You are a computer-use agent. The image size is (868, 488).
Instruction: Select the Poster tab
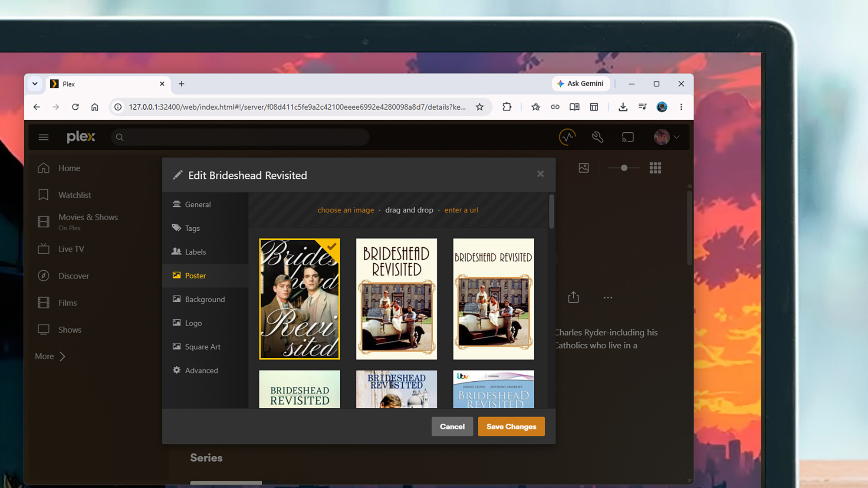point(205,275)
